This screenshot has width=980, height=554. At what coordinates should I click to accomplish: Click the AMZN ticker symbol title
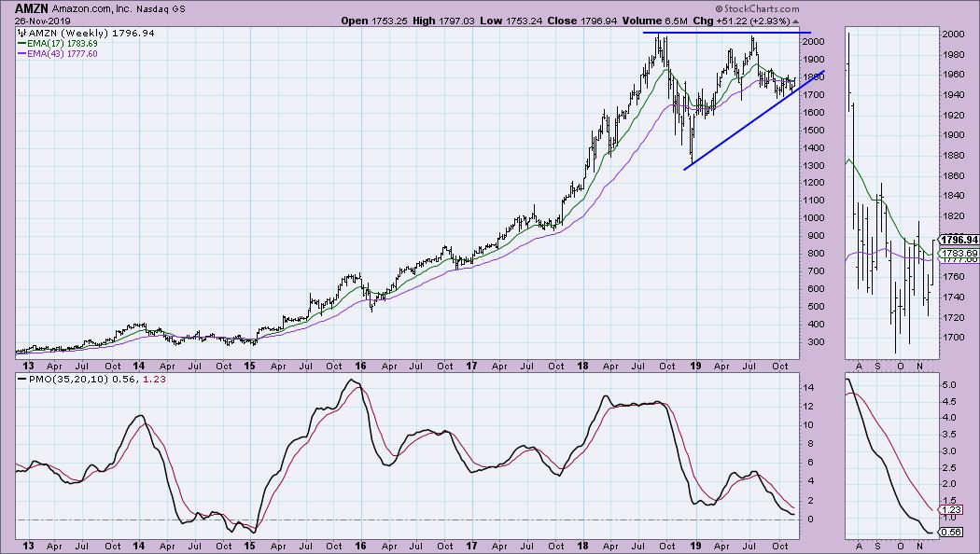point(32,8)
